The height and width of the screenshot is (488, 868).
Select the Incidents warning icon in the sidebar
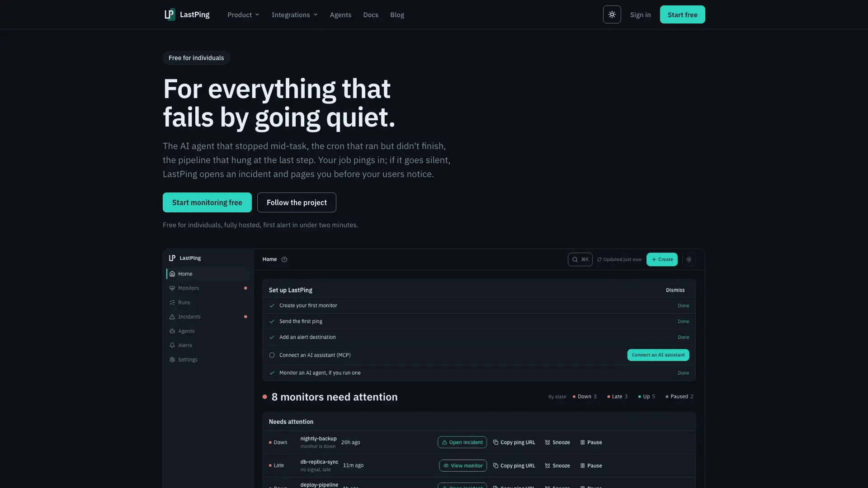click(172, 317)
